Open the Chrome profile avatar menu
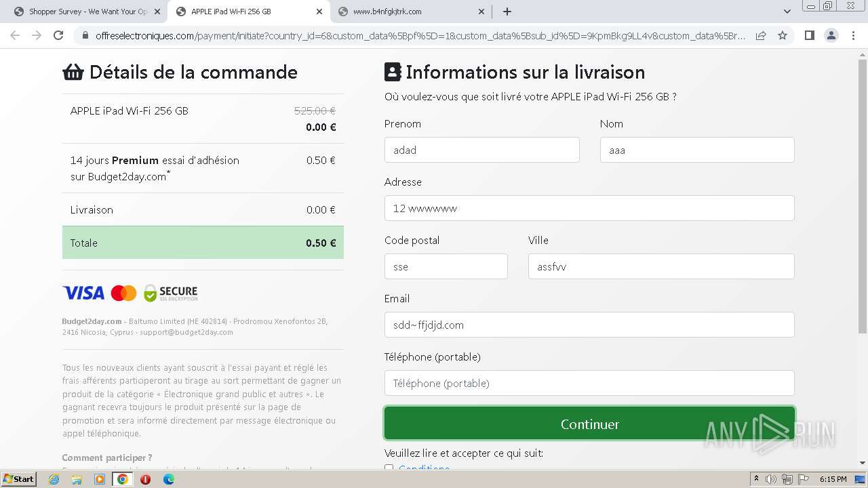 [831, 35]
